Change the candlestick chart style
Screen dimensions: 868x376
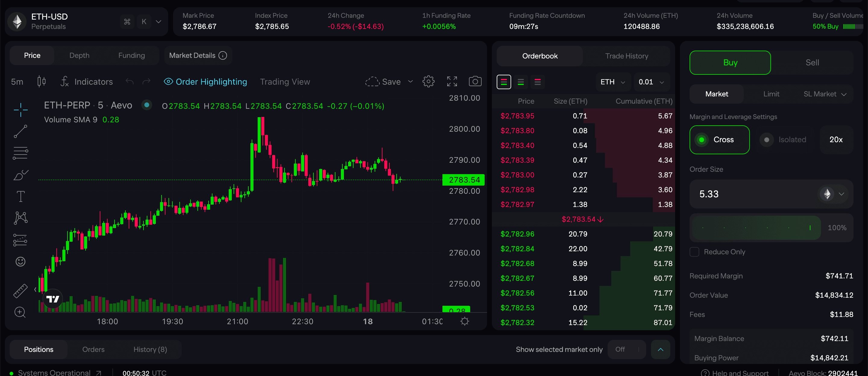42,82
